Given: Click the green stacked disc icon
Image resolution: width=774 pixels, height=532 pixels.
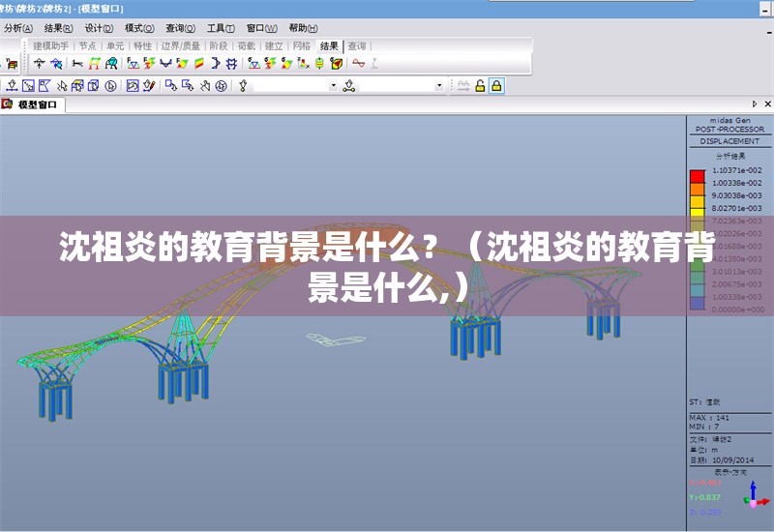Looking at the screenshot, I should pos(319,63).
